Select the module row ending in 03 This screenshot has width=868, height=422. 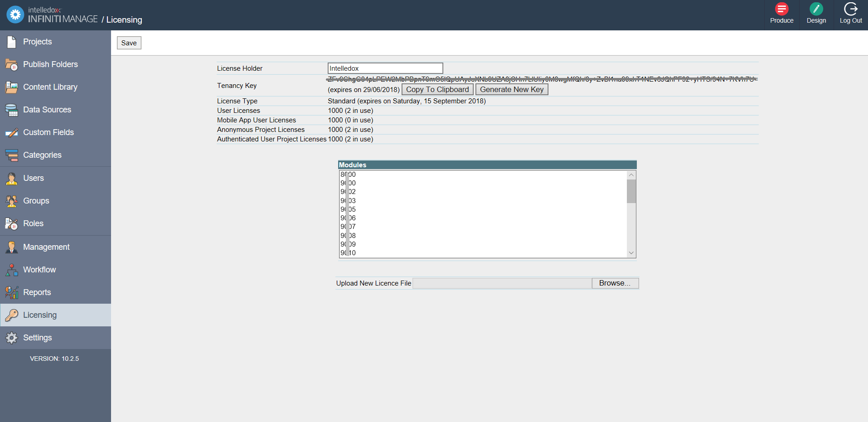[483, 200]
